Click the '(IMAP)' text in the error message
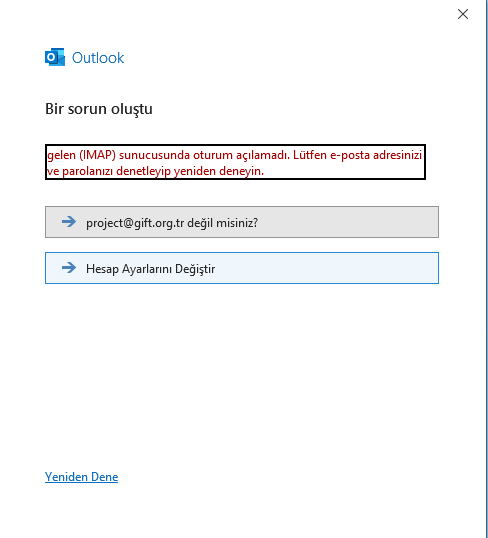 97,155
